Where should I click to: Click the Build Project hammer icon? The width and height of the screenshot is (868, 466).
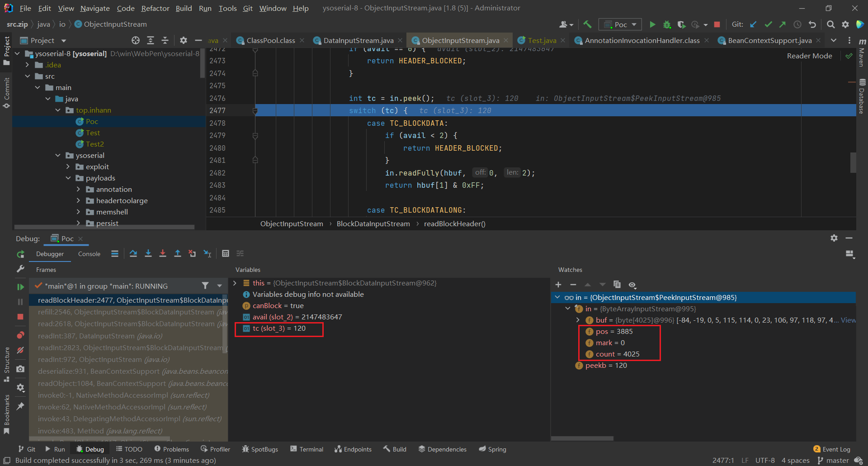pos(587,24)
